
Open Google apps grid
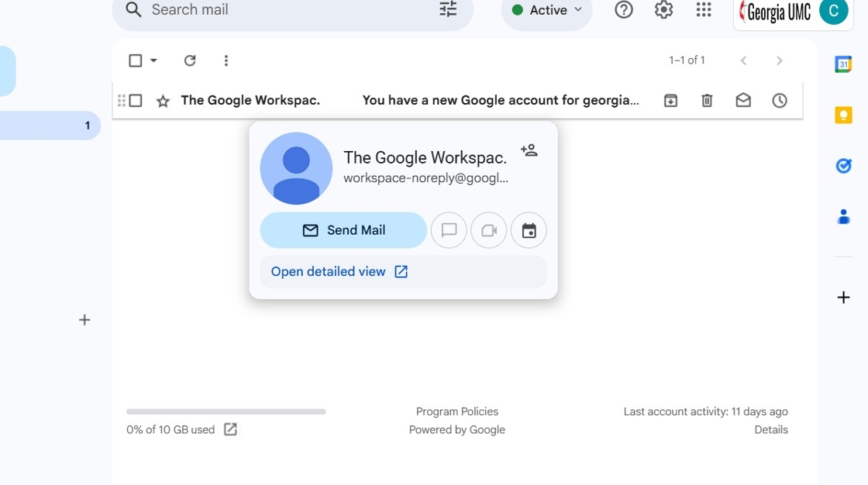tap(704, 10)
